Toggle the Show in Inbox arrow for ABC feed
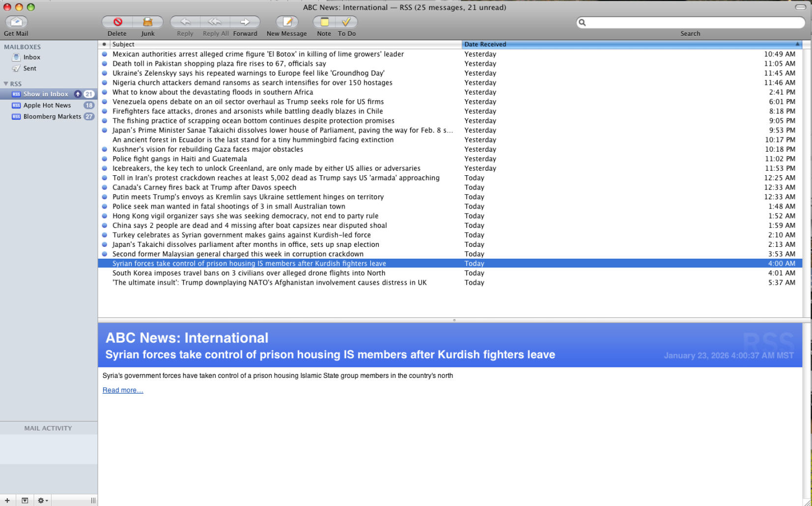This screenshot has width=812, height=506. [78, 94]
